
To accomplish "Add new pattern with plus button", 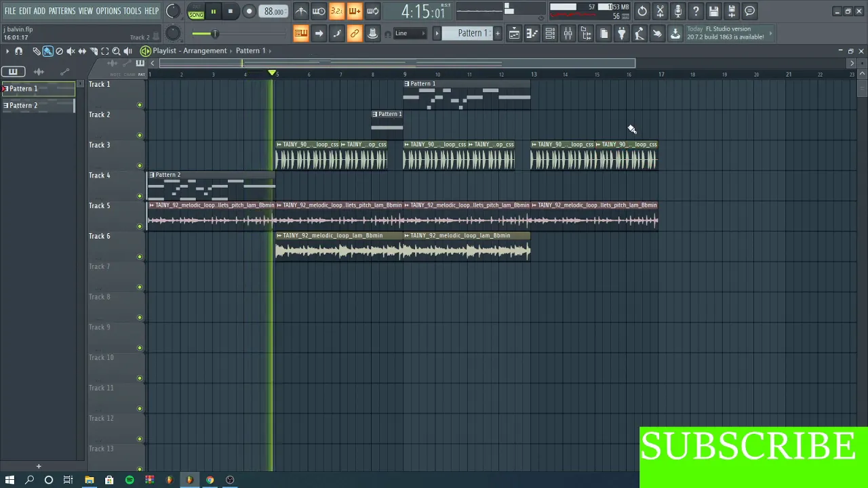I will click(x=497, y=33).
